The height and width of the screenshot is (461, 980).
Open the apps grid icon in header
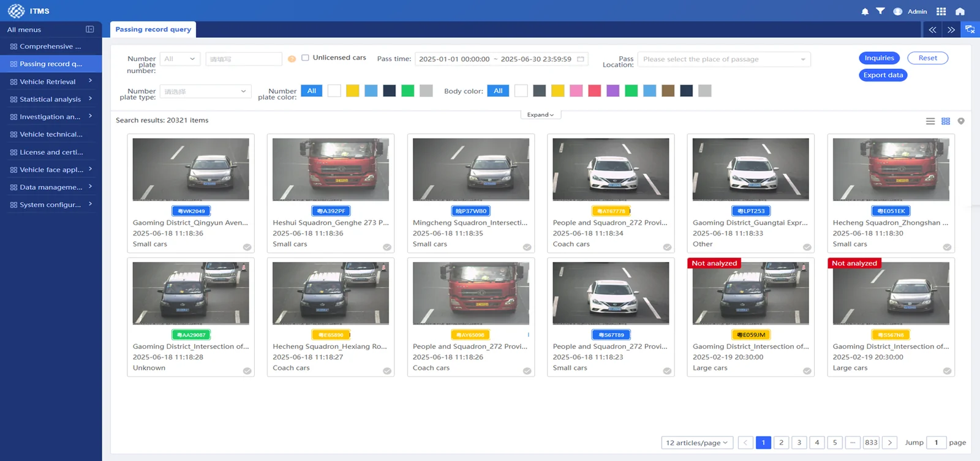(x=941, y=12)
